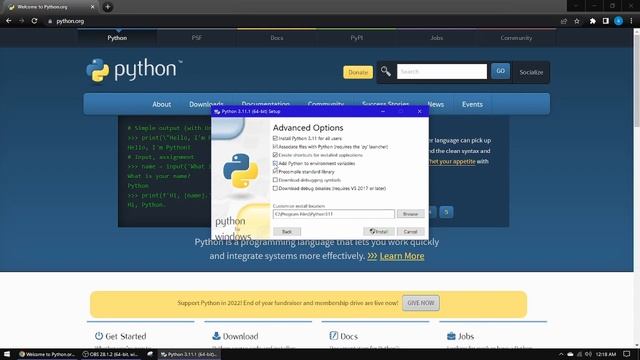Screen dimensions: 640x360
Task: Switch to Community top tab
Action: point(516,38)
